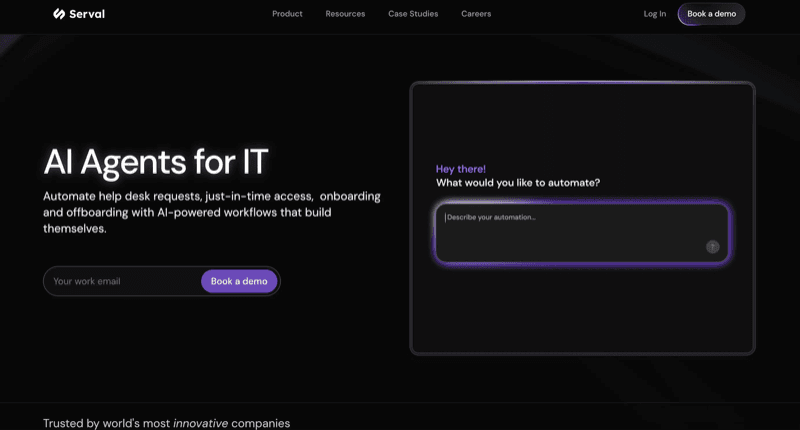The width and height of the screenshot is (800, 430).
Task: Click the Serval logo icon
Action: pyautogui.click(x=59, y=14)
